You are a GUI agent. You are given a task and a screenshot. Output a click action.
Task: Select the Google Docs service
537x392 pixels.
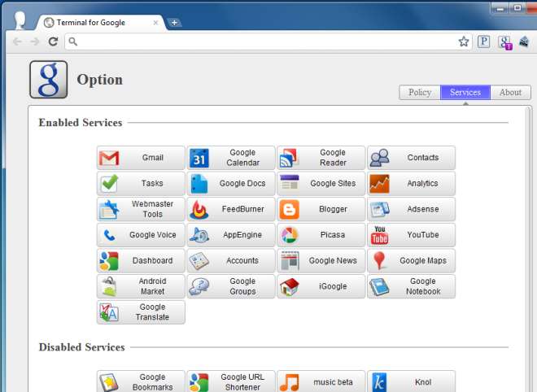231,184
